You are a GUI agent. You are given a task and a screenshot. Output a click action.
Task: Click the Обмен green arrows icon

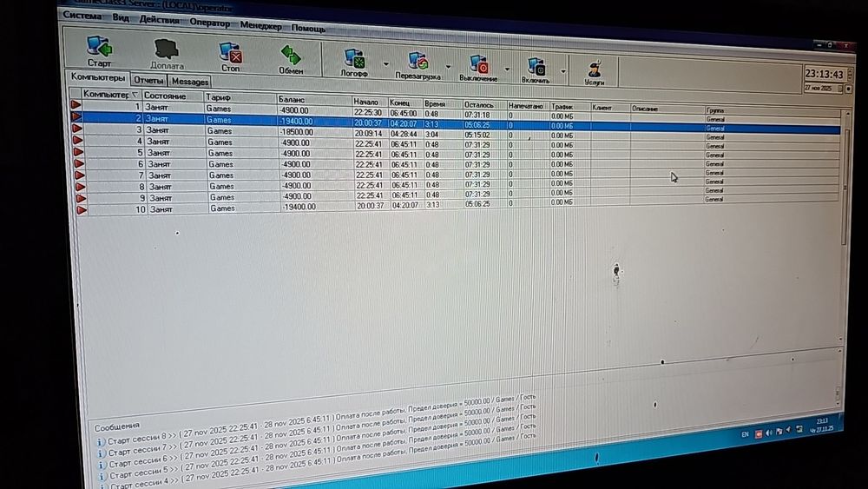click(291, 56)
